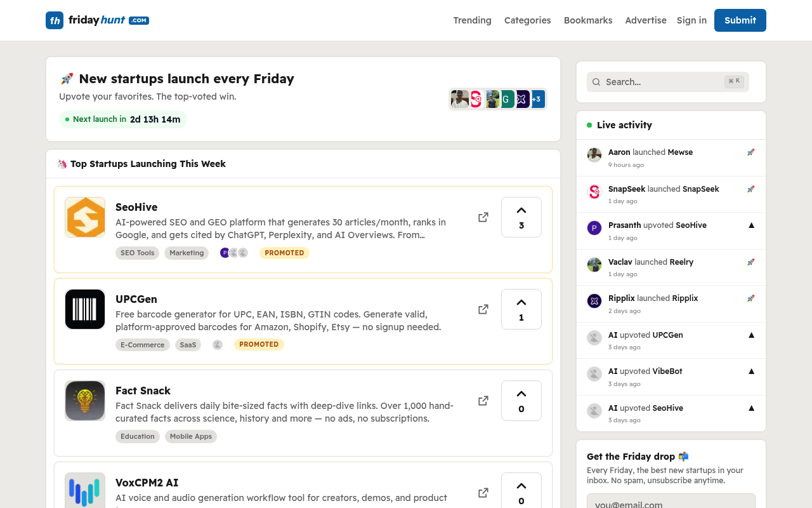Click upvote triangle beside AI upvoted UPCGen

752,335
